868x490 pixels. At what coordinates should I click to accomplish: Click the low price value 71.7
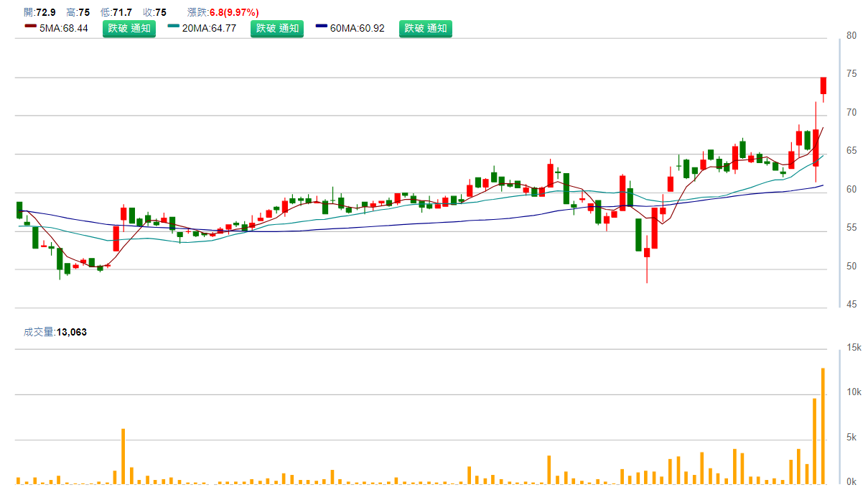point(122,12)
